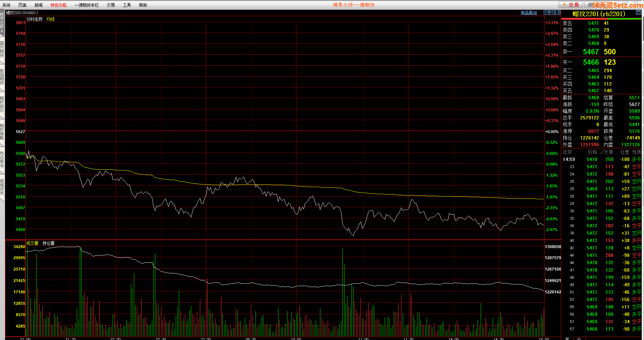Screen dimensions: 644x340
Task: Click the 涨停 limit-up value 6077
Action: pos(593,131)
